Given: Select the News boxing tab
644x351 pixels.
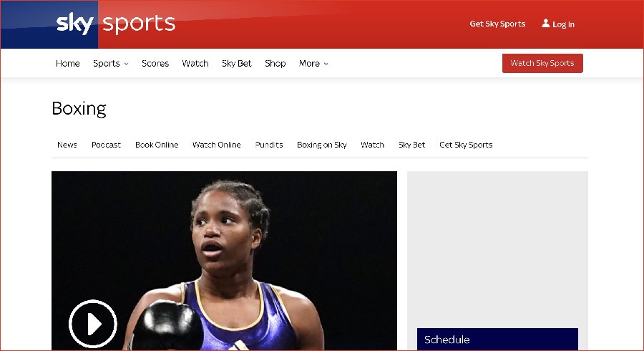Looking at the screenshot, I should pos(67,145).
